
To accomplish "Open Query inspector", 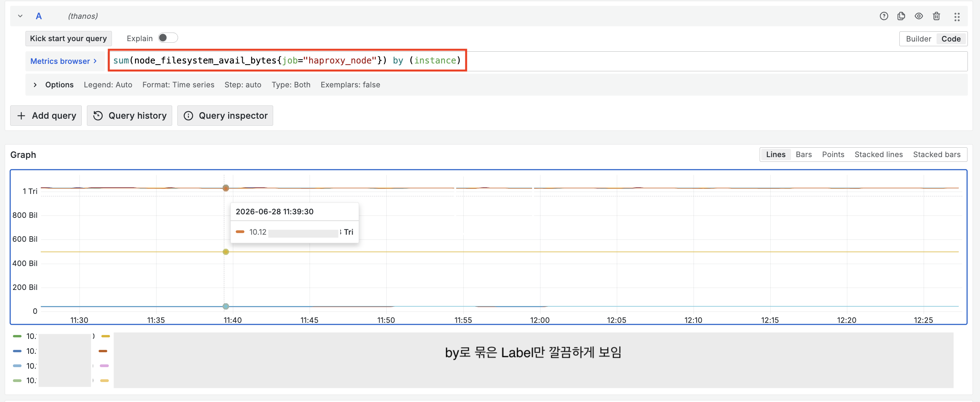I will click(x=225, y=116).
